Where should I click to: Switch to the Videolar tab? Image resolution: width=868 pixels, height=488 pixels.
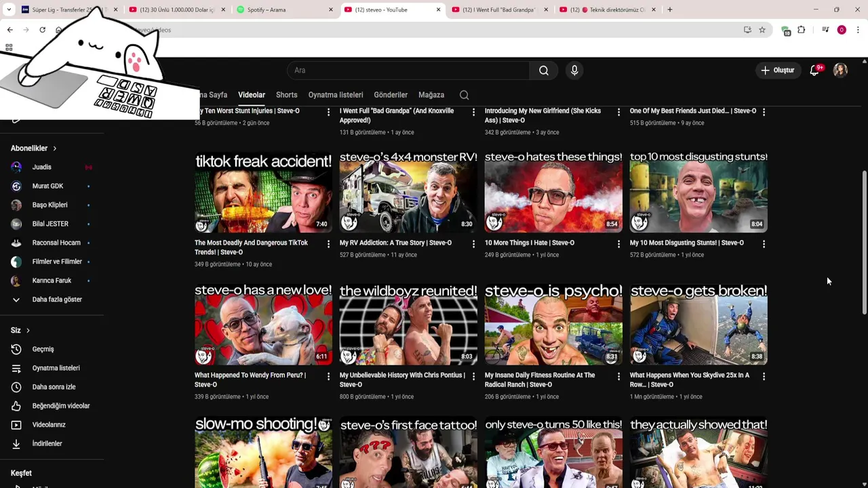click(x=252, y=95)
